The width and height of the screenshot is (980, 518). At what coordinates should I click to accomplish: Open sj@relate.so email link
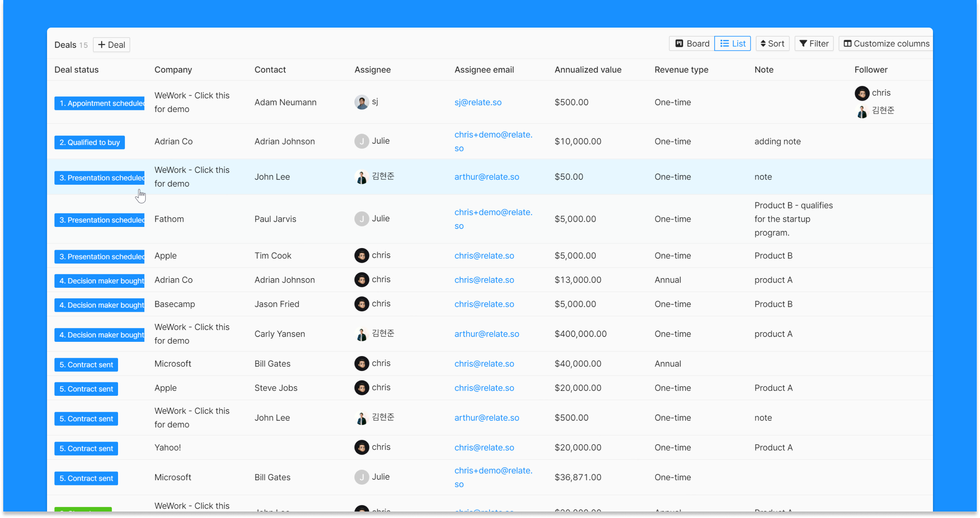point(478,102)
